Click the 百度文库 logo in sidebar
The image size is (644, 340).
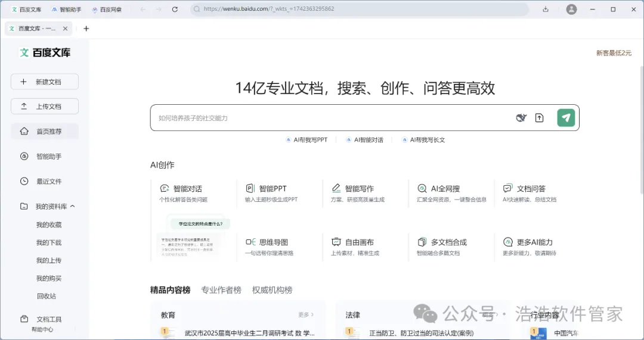pos(45,52)
